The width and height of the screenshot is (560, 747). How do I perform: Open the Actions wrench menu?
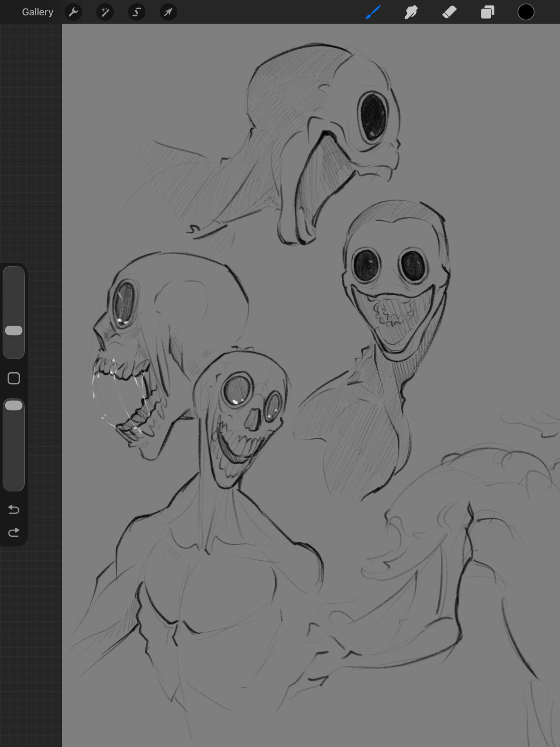pyautogui.click(x=73, y=12)
